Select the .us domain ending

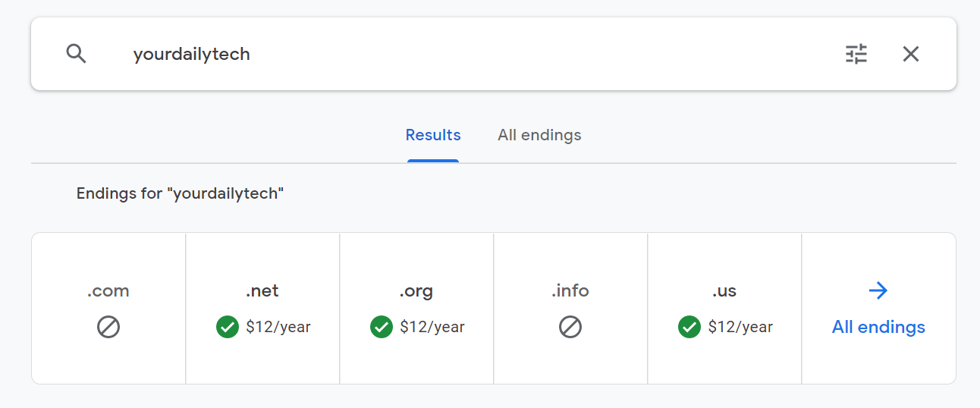click(x=724, y=291)
